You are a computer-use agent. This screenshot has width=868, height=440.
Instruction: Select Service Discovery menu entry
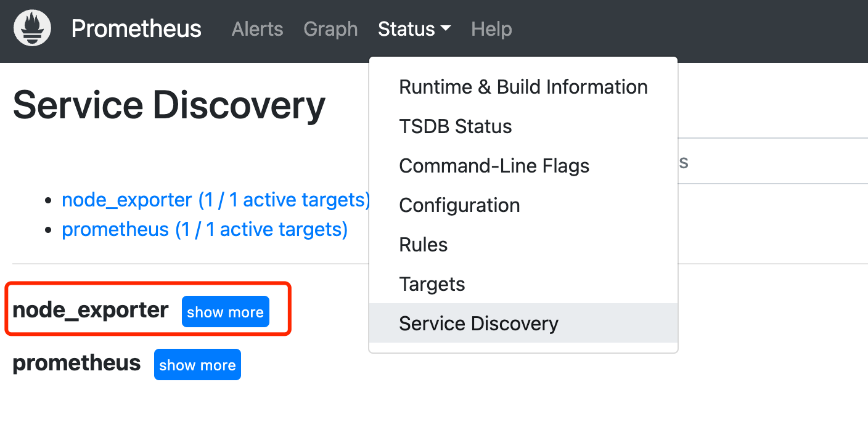pos(523,323)
